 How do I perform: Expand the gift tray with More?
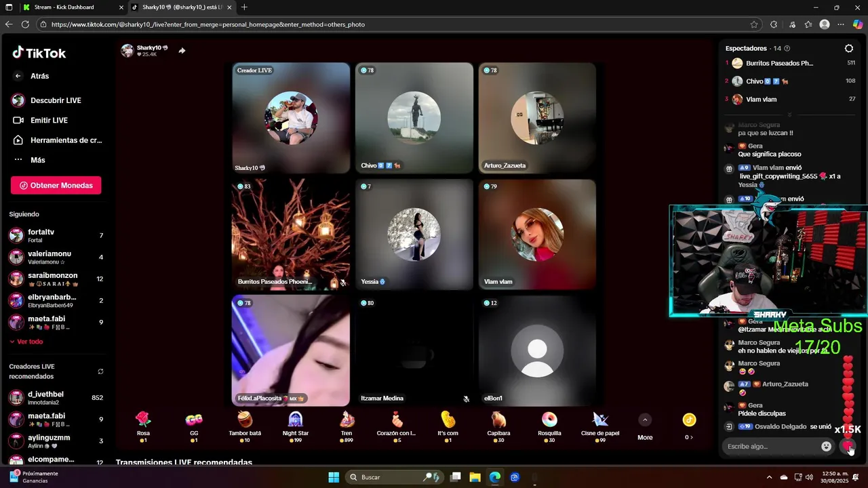point(645,427)
